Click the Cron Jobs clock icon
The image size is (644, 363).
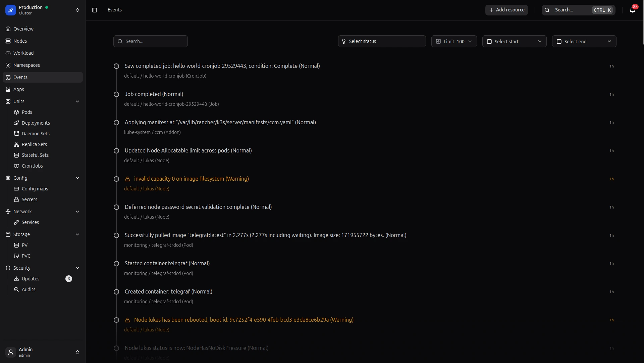[x=16, y=166]
